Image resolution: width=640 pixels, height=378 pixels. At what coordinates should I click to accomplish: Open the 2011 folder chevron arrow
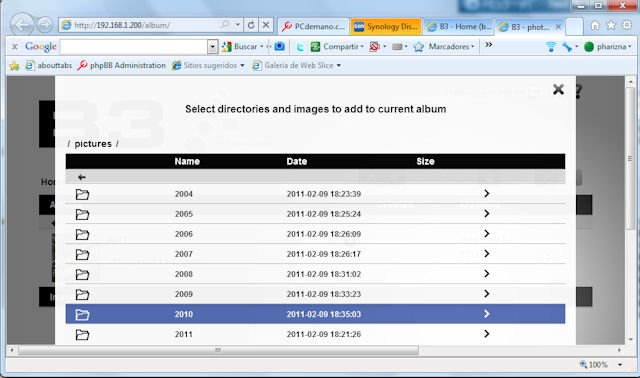click(487, 334)
